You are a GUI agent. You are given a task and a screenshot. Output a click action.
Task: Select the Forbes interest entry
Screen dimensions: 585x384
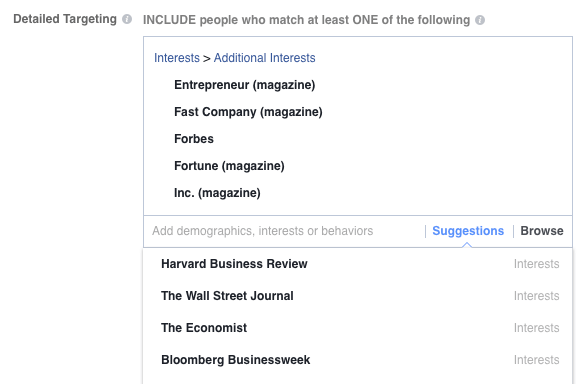(x=194, y=139)
